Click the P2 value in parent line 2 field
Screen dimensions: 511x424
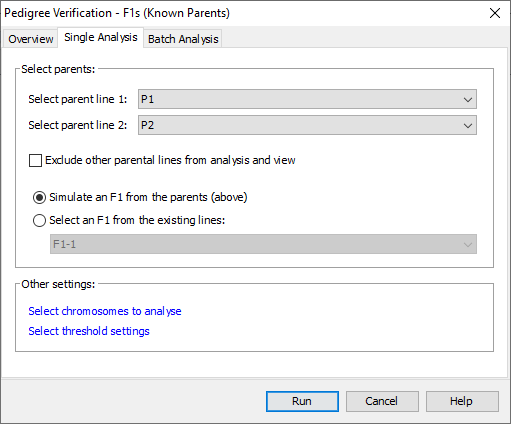point(147,125)
